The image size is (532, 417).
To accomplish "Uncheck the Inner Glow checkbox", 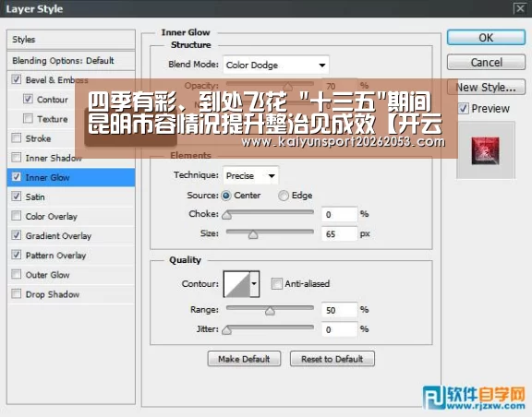I will coord(17,177).
